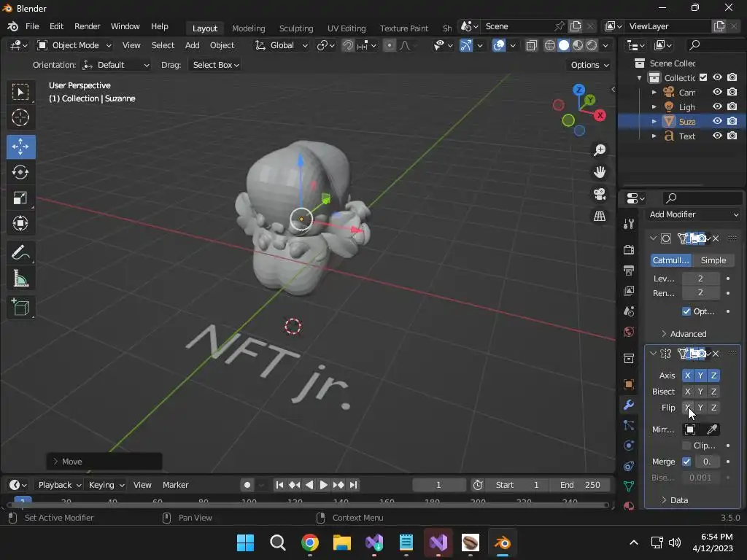This screenshot has height=560, width=747.
Task: Open the World properties tab
Action: (x=629, y=332)
